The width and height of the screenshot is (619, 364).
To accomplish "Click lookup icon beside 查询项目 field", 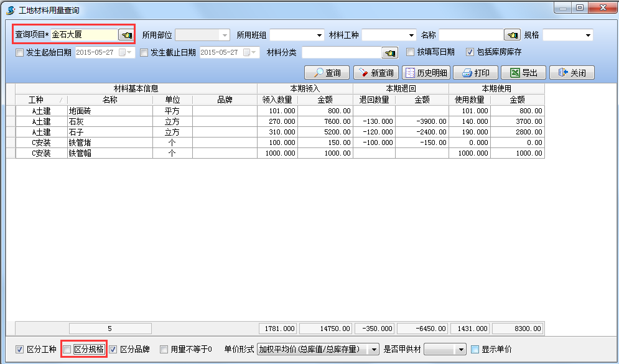I will pyautogui.click(x=127, y=35).
